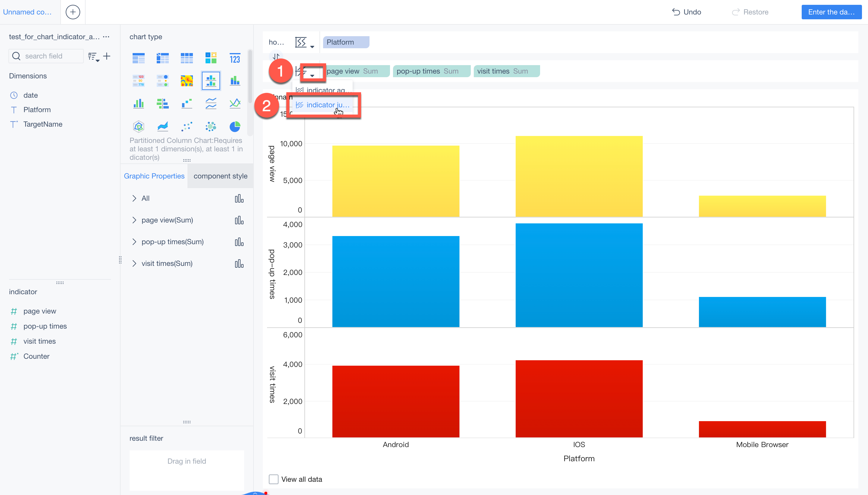Switch to the component style tab
The width and height of the screenshot is (868, 495).
[220, 176]
